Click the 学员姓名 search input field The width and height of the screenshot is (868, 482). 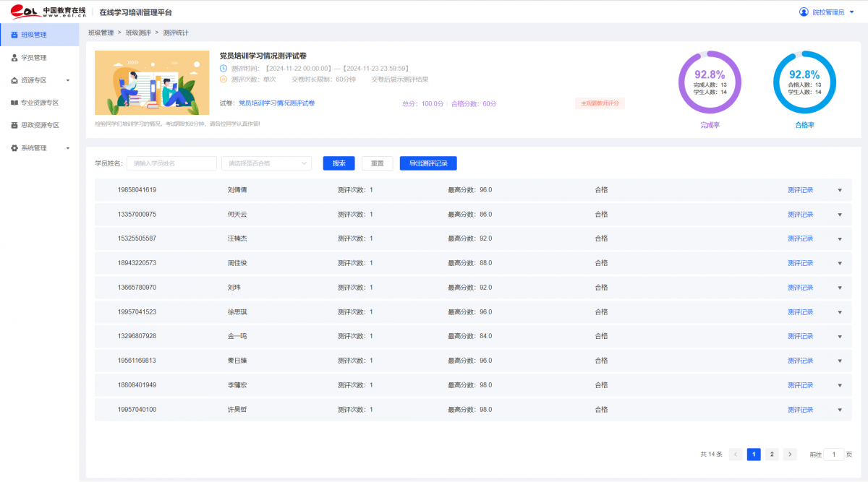pyautogui.click(x=171, y=163)
